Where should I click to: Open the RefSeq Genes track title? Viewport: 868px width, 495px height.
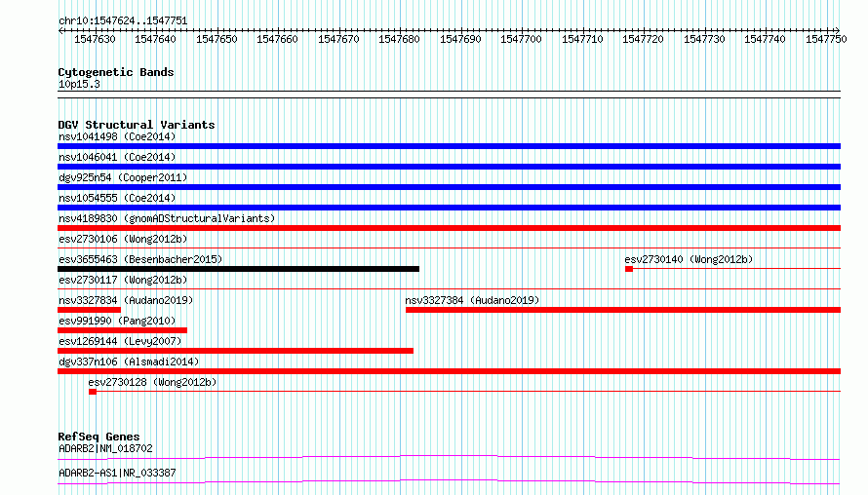coord(99,437)
